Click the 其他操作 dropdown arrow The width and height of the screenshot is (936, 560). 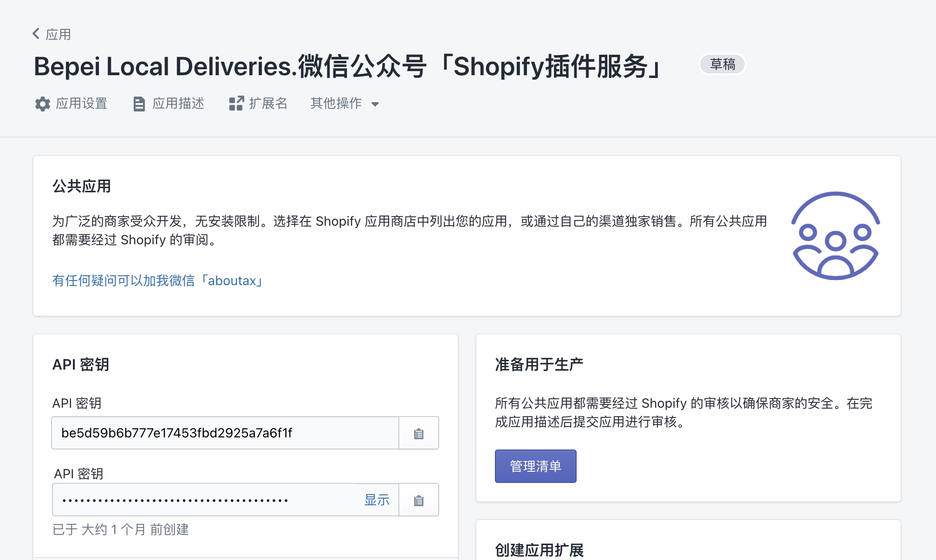375,104
